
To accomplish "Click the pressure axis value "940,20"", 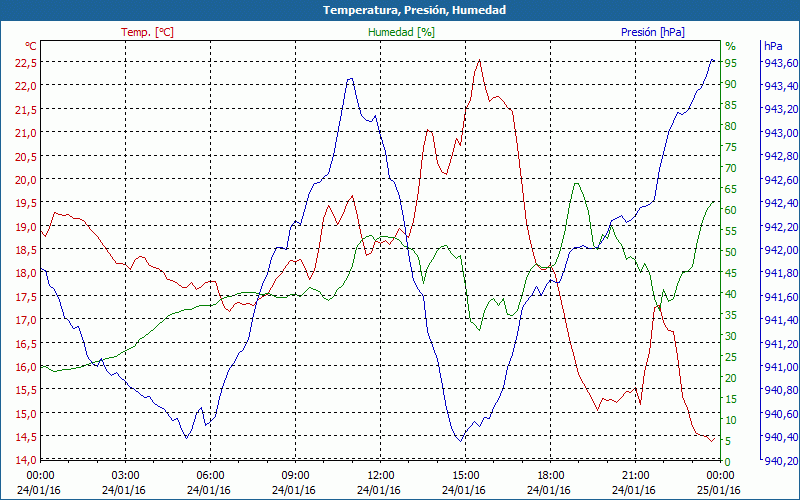I will click(781, 461).
